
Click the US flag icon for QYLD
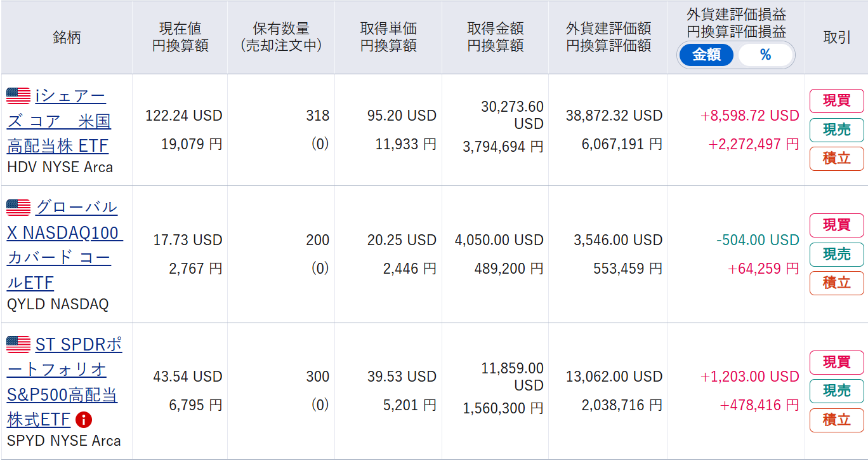[x=18, y=207]
